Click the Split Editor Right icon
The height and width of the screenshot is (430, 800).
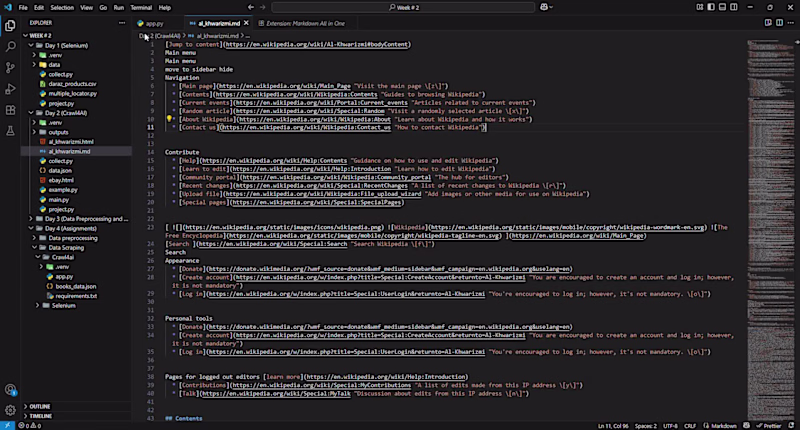(779, 23)
